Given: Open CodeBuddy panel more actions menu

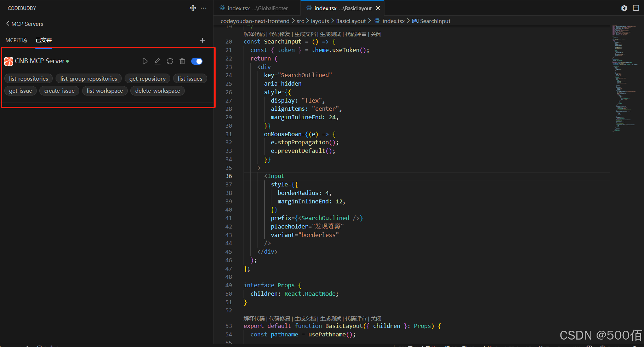Looking at the screenshot, I should point(204,8).
